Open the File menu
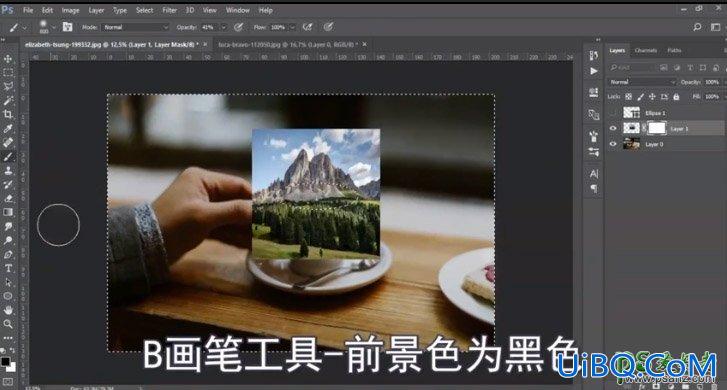This screenshot has width=727, height=390. pyautogui.click(x=28, y=10)
